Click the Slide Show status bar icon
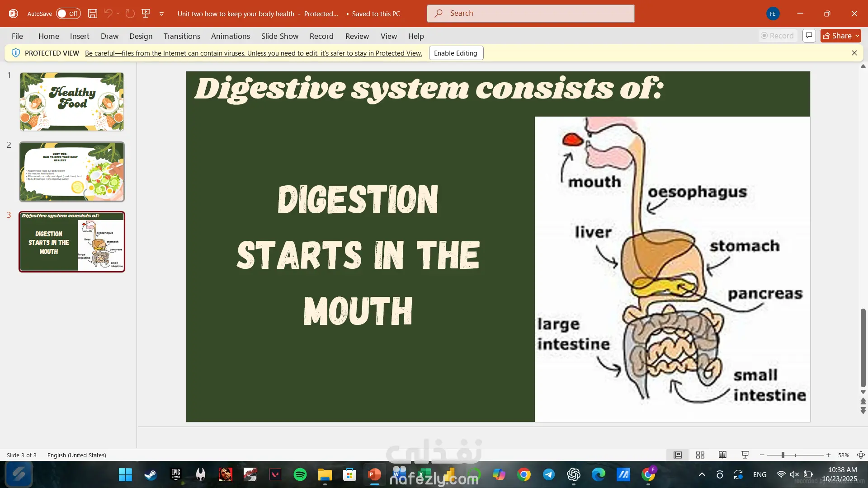Viewport: 868px width, 488px height. coord(745,455)
